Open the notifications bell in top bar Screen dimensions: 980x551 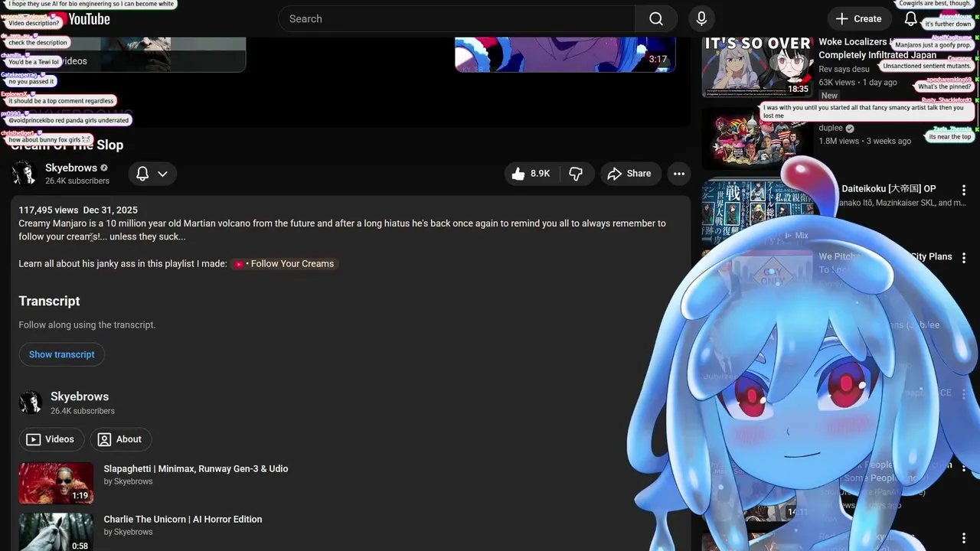[x=910, y=18]
